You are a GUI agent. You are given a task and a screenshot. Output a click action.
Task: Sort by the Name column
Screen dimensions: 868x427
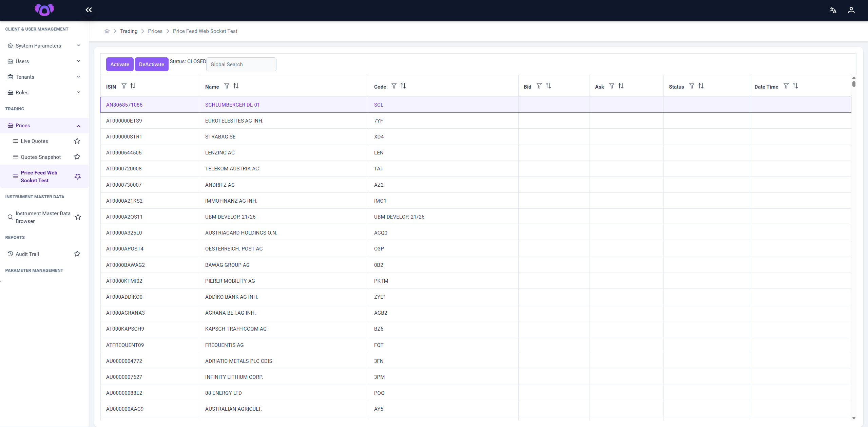point(236,86)
